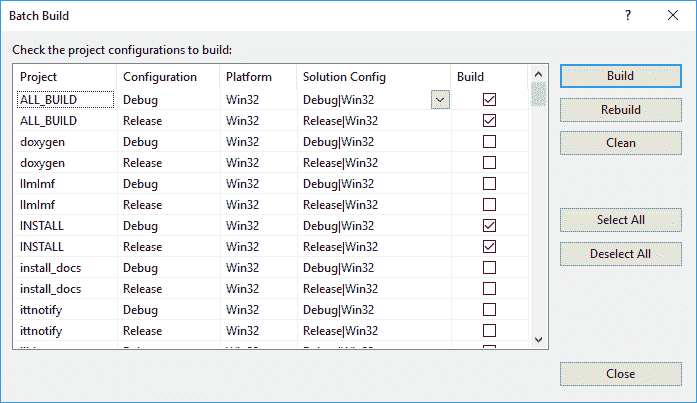Screen dimensions: 697x403
Task: Click the Build button
Action: tap(620, 76)
